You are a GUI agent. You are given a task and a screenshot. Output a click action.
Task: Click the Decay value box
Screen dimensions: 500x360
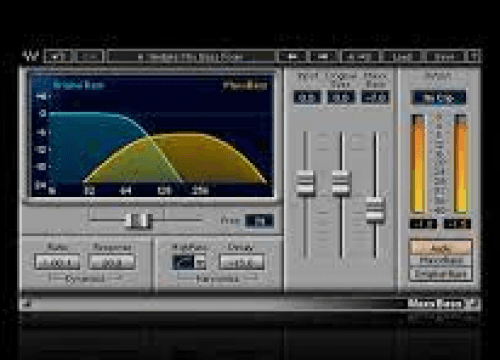[241, 262]
